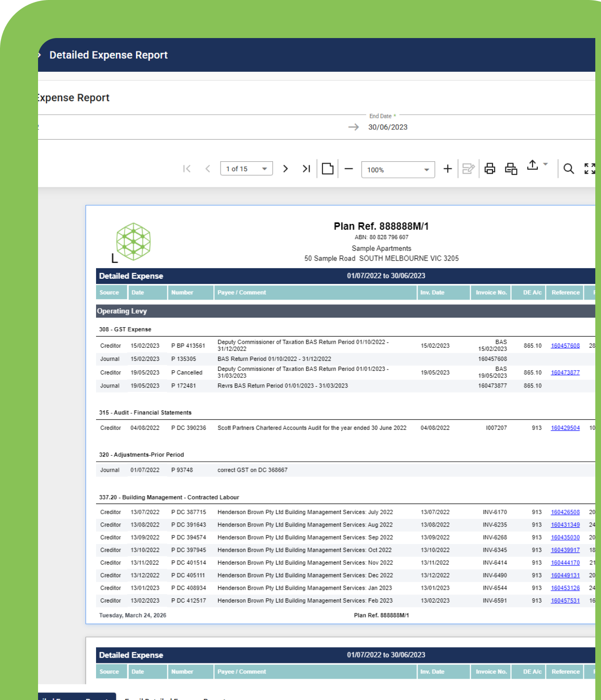601x700 pixels.
Task: Expand export format options arrow
Action: (x=545, y=164)
